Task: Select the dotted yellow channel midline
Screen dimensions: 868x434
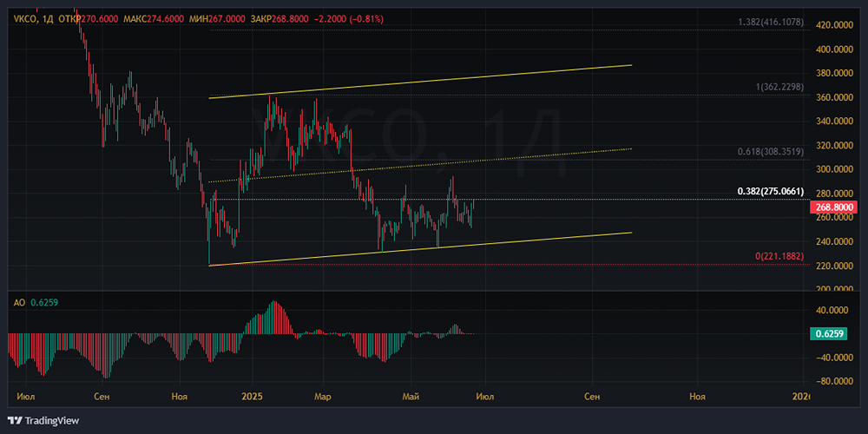Action: [421, 165]
